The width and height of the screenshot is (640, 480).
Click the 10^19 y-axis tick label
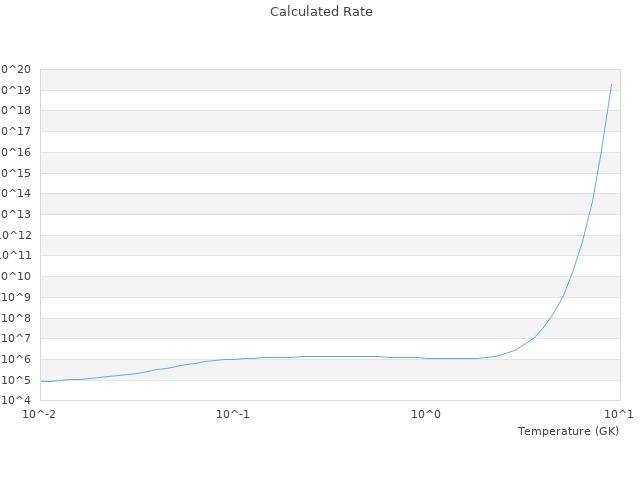tap(17, 90)
